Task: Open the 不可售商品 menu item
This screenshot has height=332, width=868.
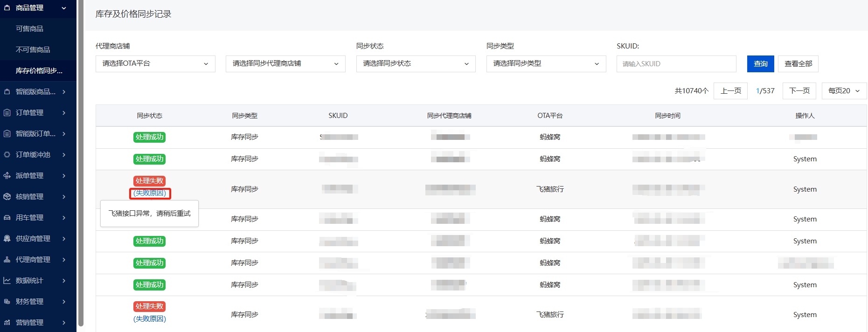Action: coord(33,50)
